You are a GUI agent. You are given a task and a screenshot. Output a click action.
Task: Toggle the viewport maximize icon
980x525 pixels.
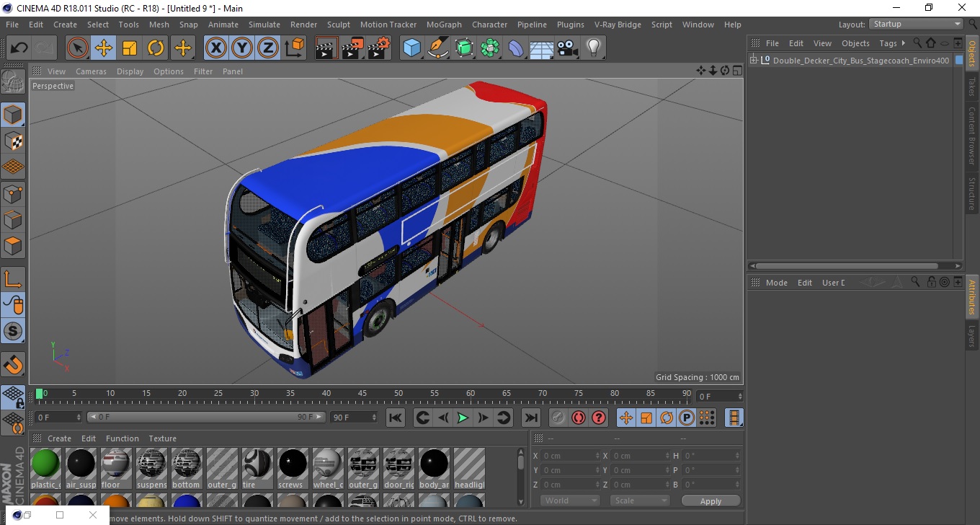pos(736,71)
